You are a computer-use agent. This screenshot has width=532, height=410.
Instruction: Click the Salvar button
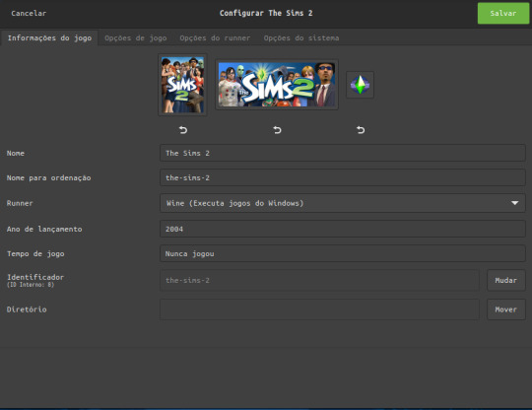coord(503,13)
